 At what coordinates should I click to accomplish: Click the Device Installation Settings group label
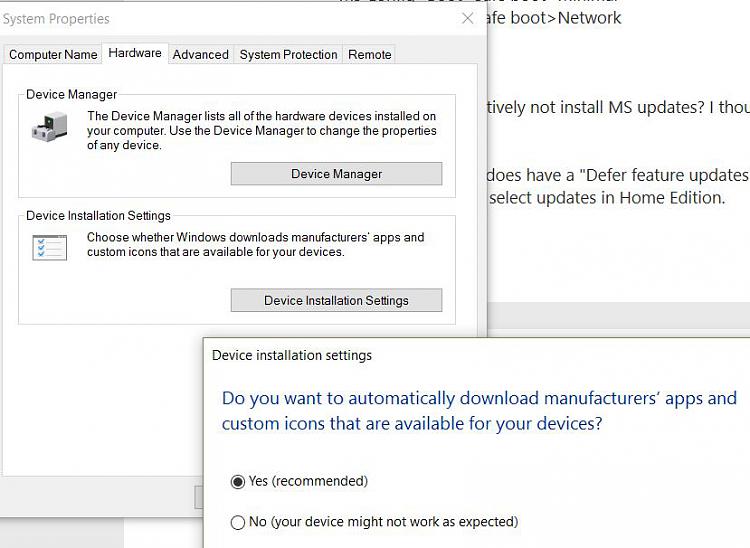point(98,216)
